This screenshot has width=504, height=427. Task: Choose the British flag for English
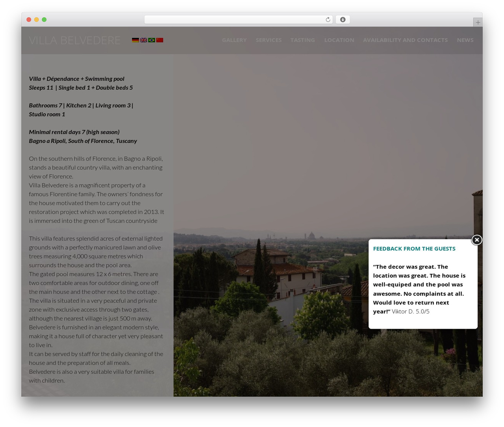click(143, 40)
